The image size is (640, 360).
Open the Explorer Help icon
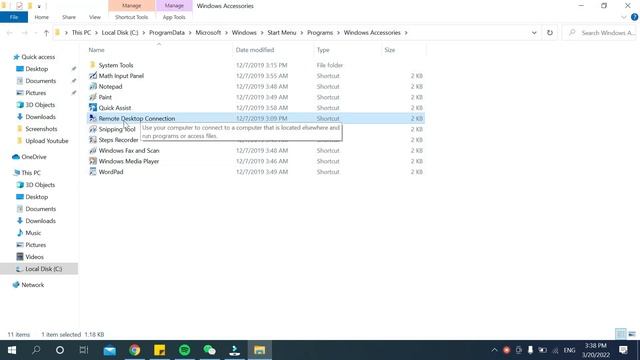(x=634, y=17)
